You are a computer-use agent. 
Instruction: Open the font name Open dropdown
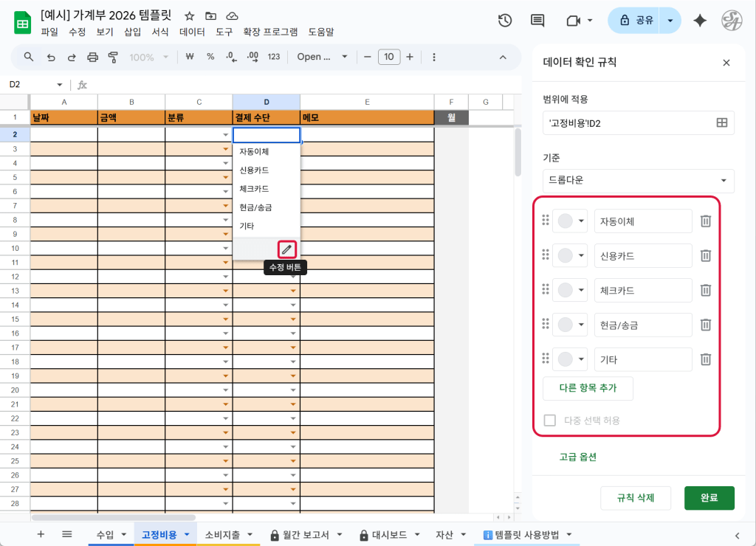coord(323,57)
